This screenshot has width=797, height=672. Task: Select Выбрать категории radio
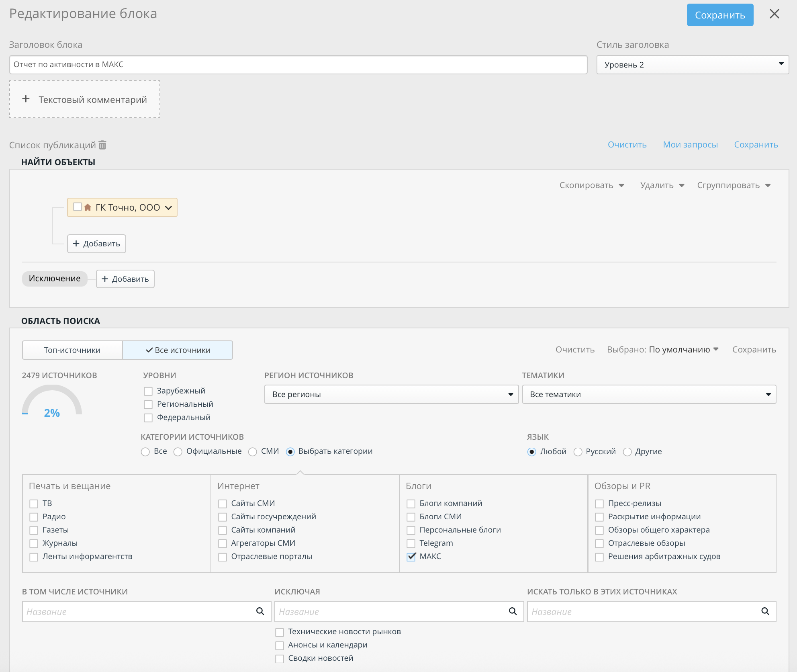click(x=290, y=452)
